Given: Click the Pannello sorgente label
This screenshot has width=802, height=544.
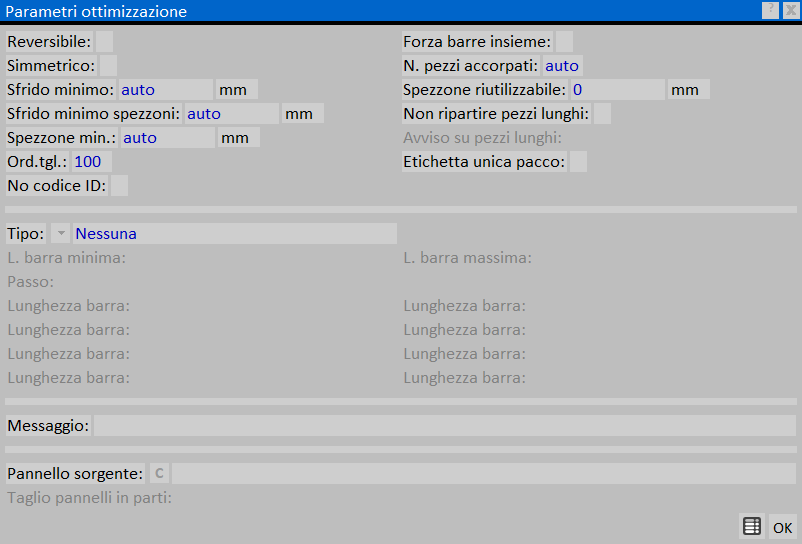Looking at the screenshot, I should pos(75,473).
